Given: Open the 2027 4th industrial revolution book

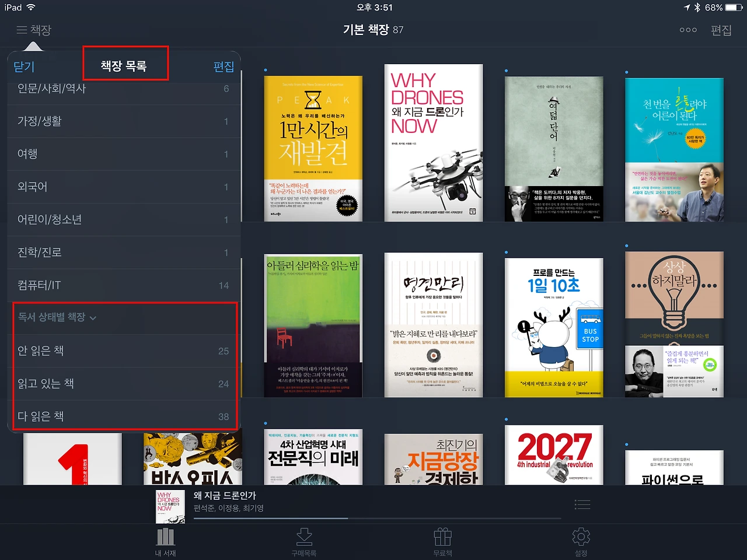Looking at the screenshot, I should tap(554, 455).
